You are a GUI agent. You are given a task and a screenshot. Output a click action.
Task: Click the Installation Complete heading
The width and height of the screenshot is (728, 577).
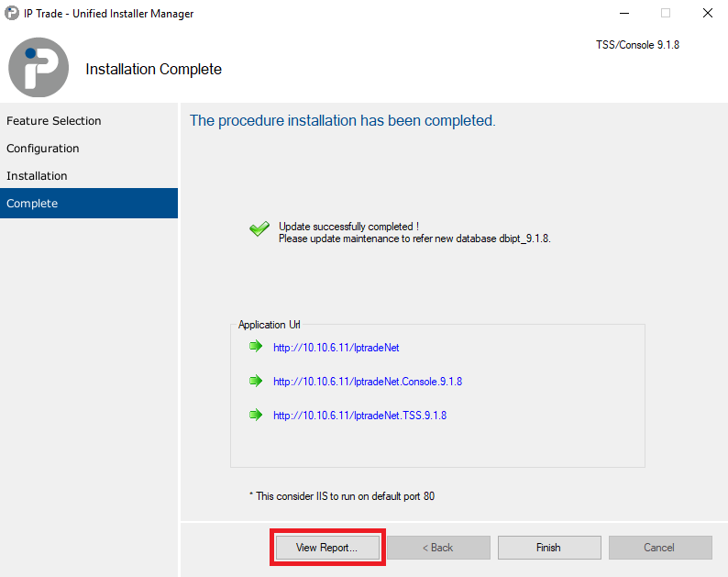tap(154, 69)
